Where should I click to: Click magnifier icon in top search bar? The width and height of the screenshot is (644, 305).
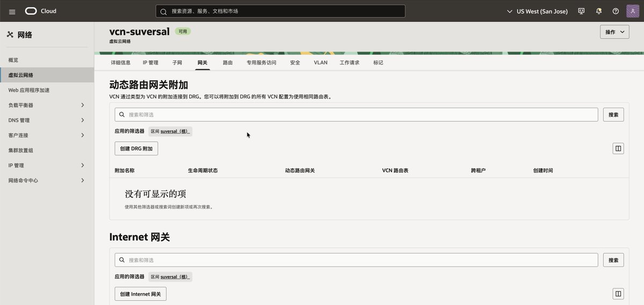(x=164, y=11)
